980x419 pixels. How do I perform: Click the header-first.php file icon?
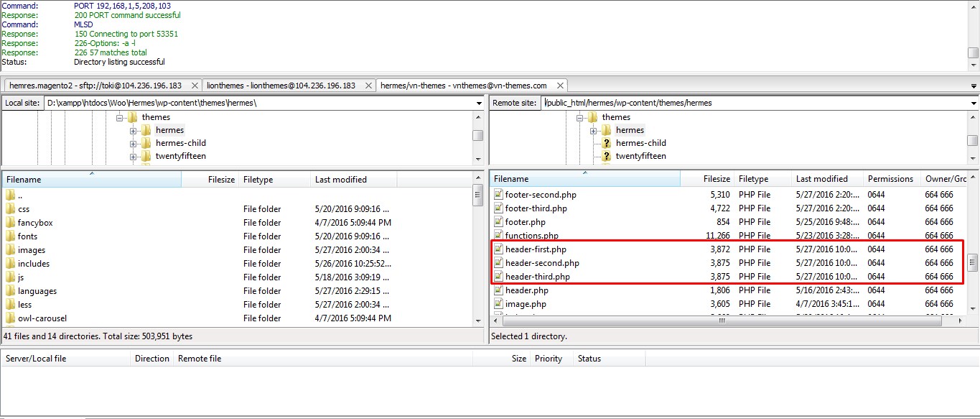click(x=498, y=249)
